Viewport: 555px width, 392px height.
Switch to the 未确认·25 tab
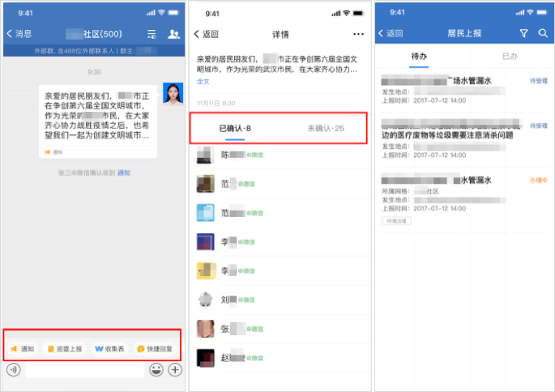tap(326, 129)
